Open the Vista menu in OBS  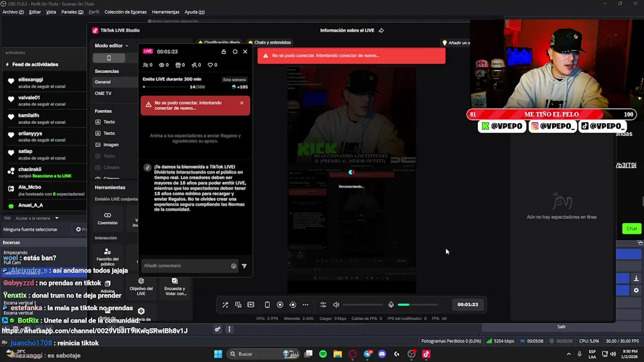[51, 12]
